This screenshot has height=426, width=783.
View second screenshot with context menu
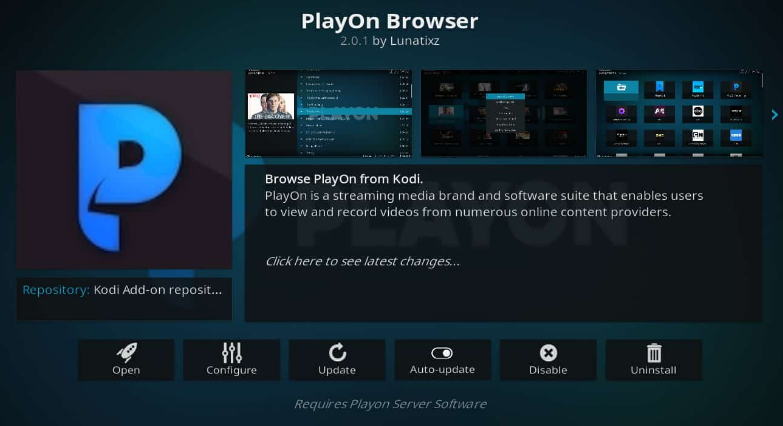tap(504, 113)
